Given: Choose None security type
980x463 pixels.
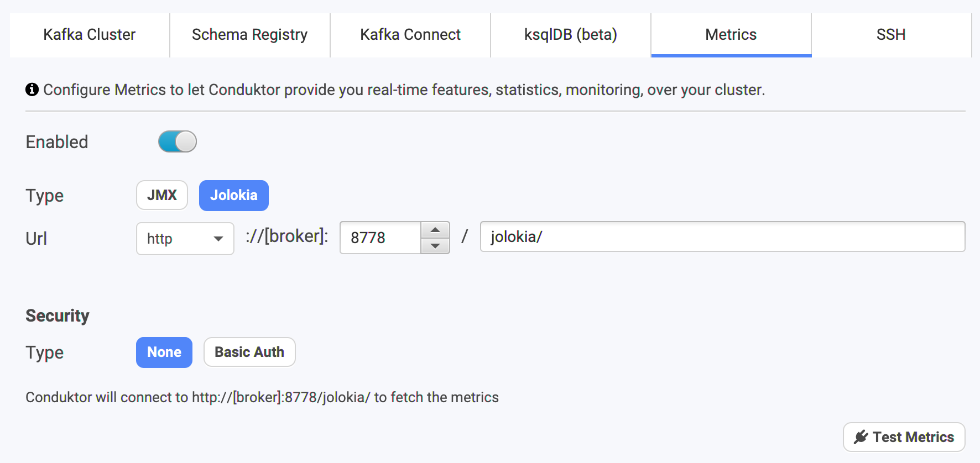Looking at the screenshot, I should coord(164,352).
